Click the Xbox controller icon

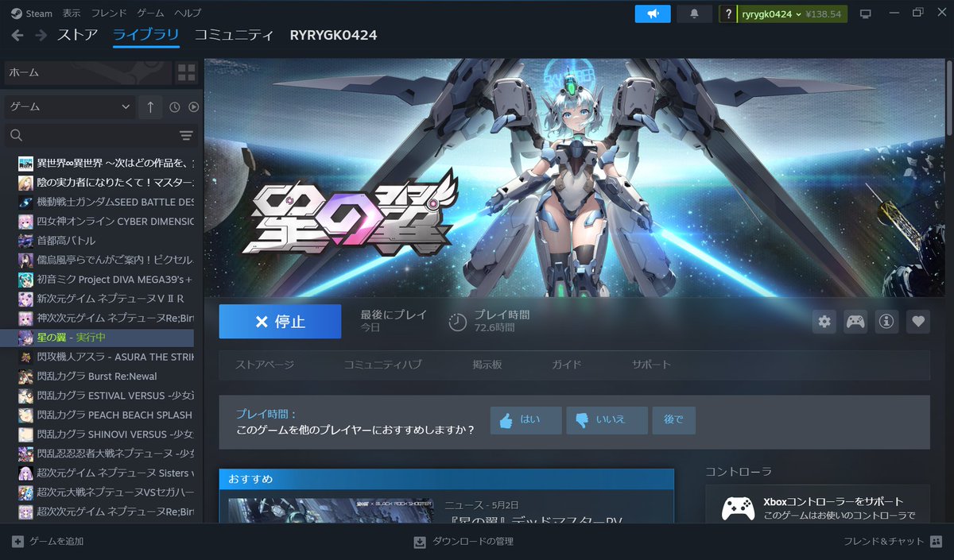[x=738, y=508]
